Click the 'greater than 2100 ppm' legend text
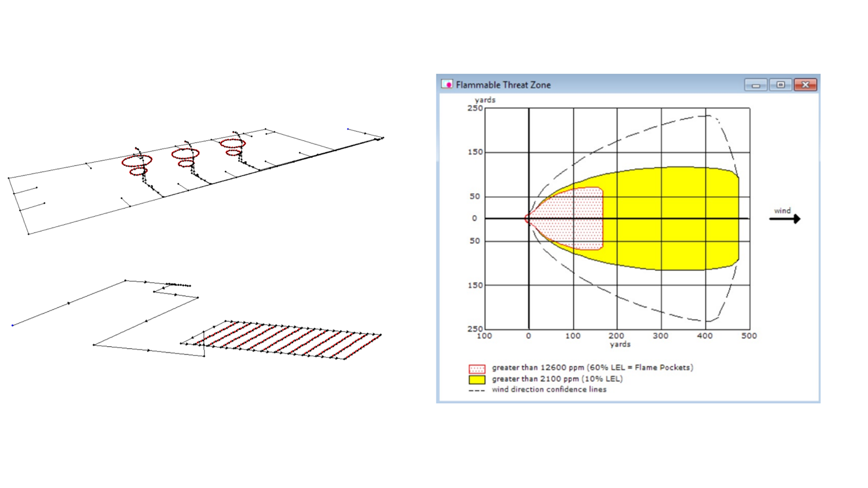This screenshot has width=868, height=488. click(557, 379)
